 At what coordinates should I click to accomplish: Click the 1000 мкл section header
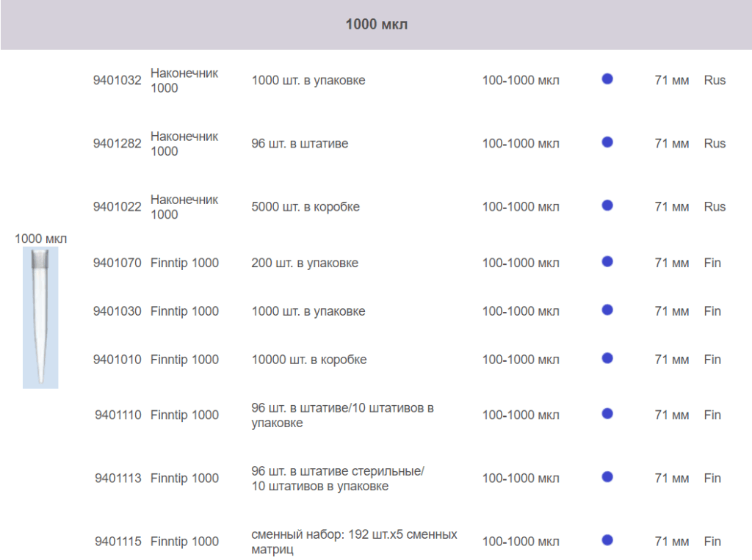coord(376,25)
